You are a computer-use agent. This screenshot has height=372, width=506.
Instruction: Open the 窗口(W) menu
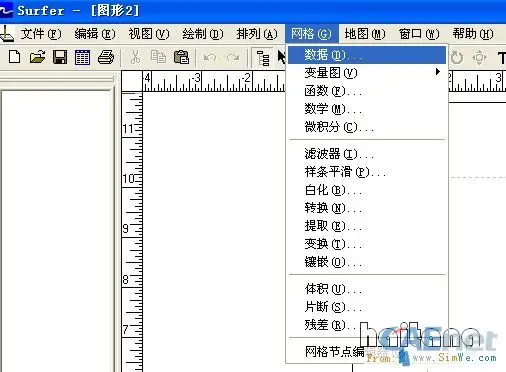[419, 34]
